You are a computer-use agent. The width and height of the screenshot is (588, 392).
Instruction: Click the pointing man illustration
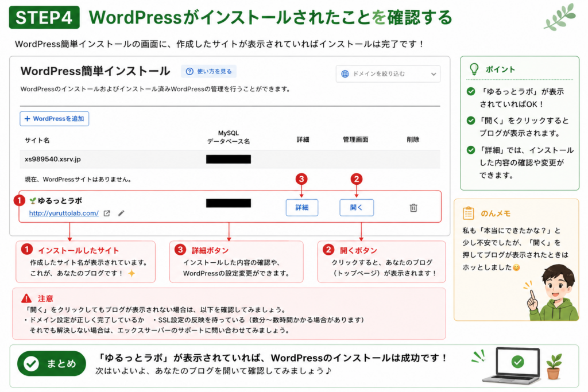[553, 293]
